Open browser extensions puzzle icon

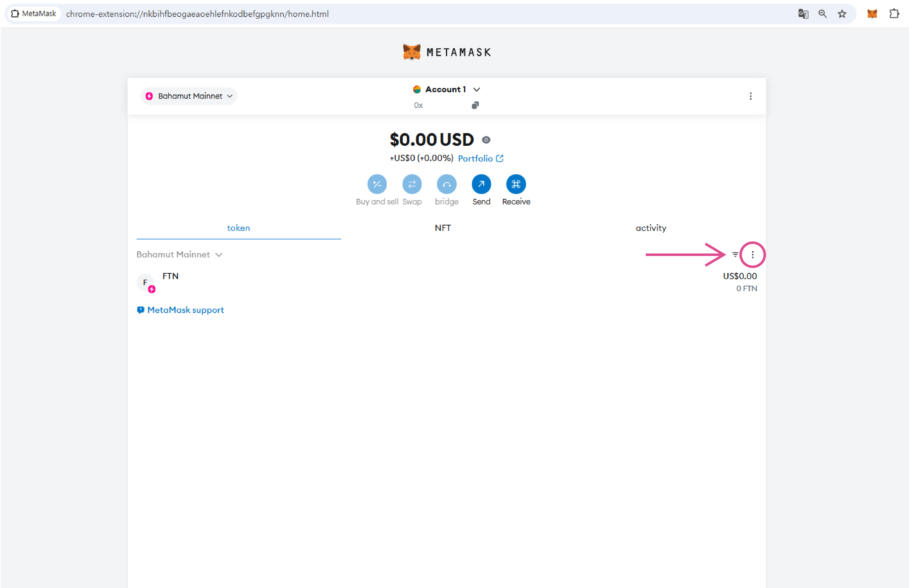(x=894, y=14)
